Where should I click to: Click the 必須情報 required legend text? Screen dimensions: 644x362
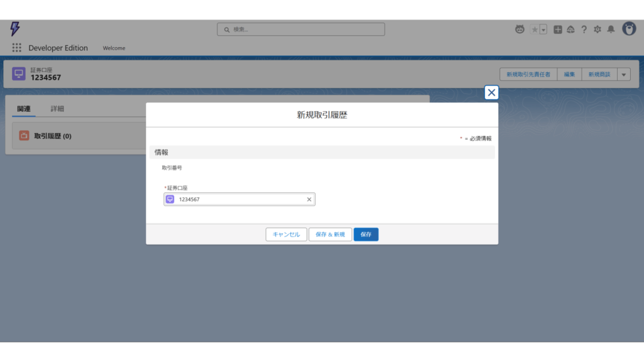point(480,138)
